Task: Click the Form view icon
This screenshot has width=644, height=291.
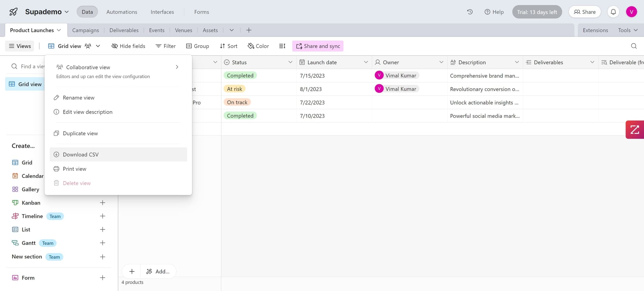Action: (15, 278)
